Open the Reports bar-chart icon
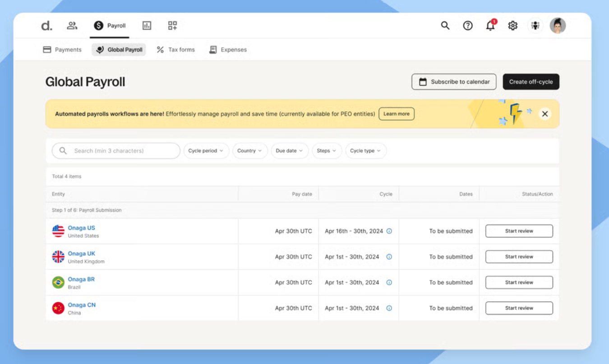The height and width of the screenshot is (364, 609). click(147, 26)
